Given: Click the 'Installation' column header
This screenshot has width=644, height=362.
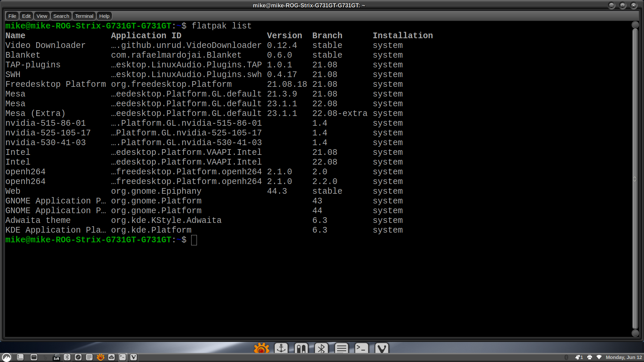Looking at the screenshot, I should tap(402, 36).
